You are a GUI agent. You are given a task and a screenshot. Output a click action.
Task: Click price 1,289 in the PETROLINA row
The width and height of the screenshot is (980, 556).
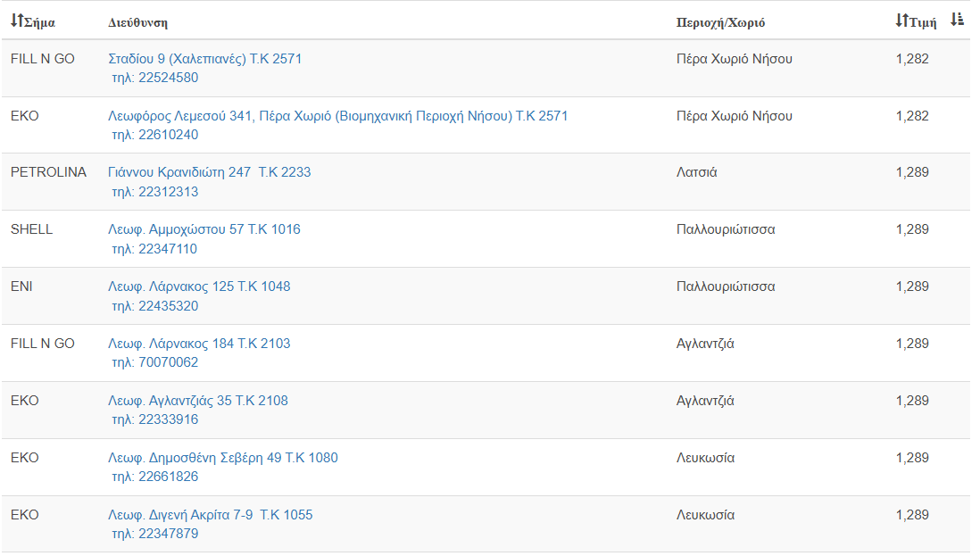tap(912, 172)
